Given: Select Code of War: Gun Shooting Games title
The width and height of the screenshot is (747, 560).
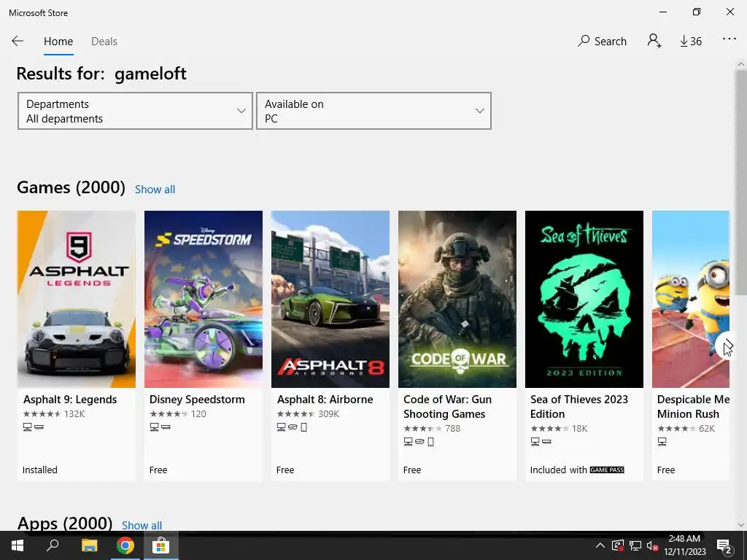Looking at the screenshot, I should coord(447,407).
